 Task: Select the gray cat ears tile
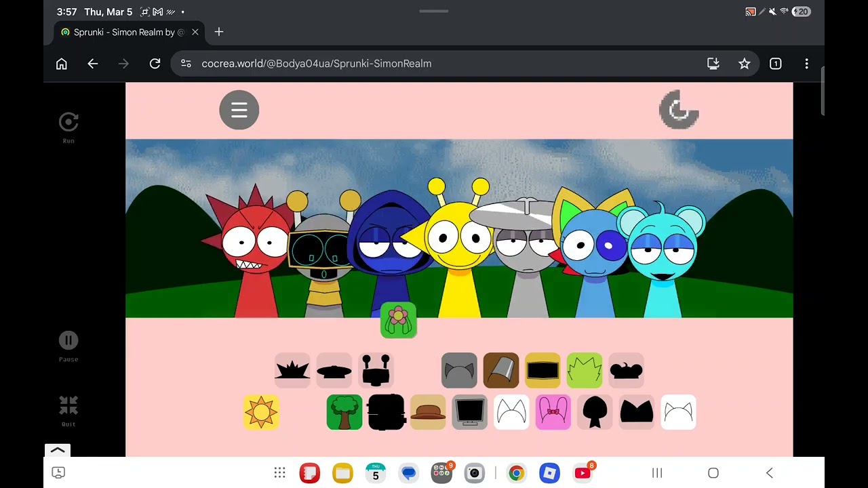tap(459, 371)
